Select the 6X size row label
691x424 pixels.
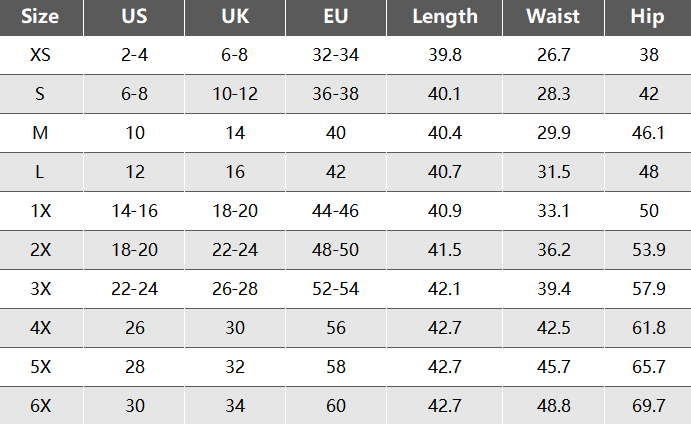click(41, 406)
